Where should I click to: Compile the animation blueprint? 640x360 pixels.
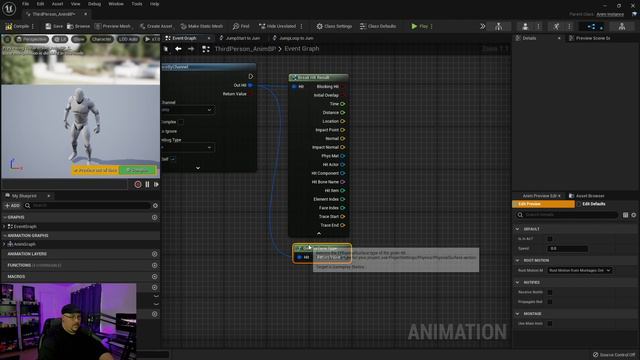[17, 26]
